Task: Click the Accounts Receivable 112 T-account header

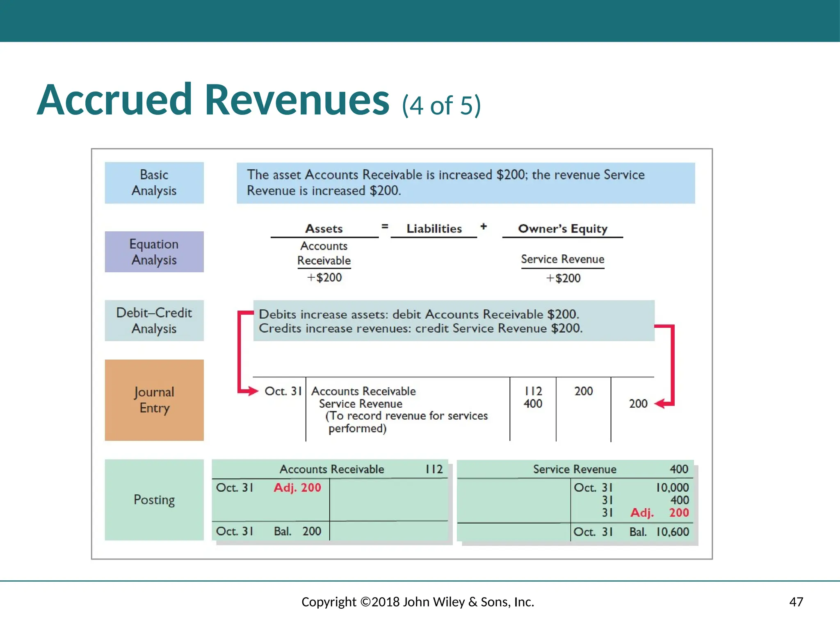Action: 331,469
